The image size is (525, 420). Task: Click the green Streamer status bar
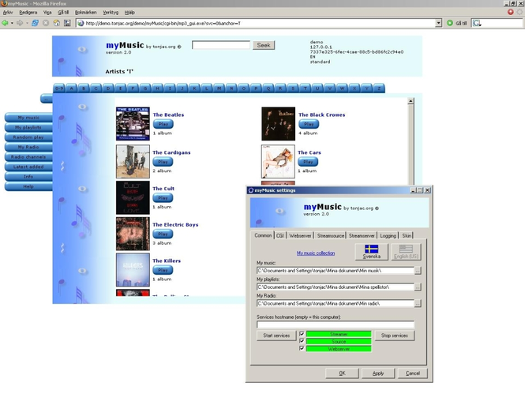(339, 334)
